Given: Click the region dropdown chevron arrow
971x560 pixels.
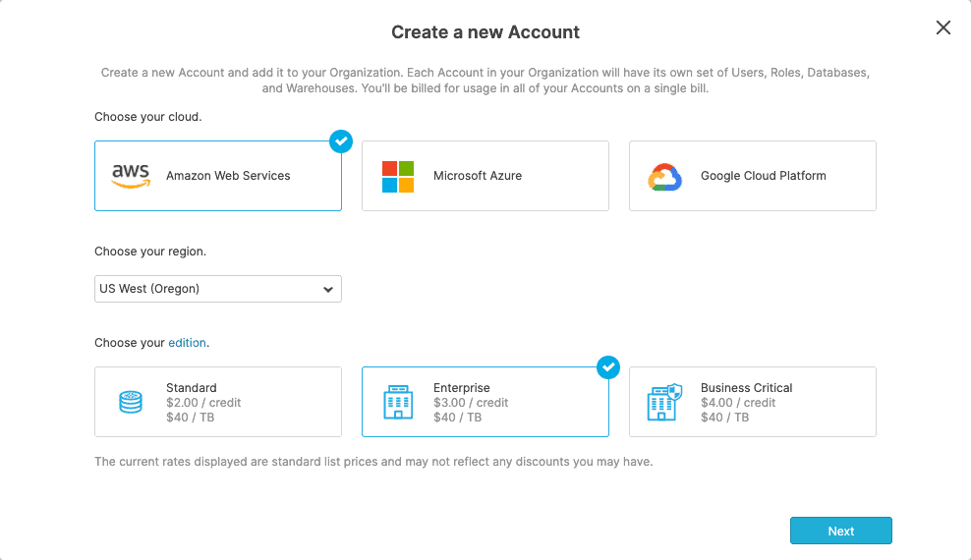Looking at the screenshot, I should click(328, 289).
